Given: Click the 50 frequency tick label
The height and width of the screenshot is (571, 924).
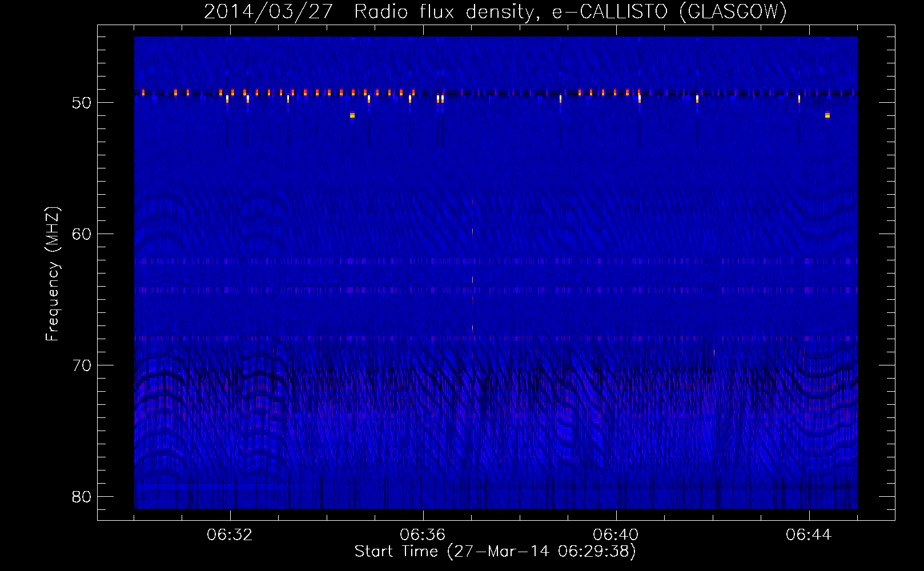Looking at the screenshot, I should [82, 103].
